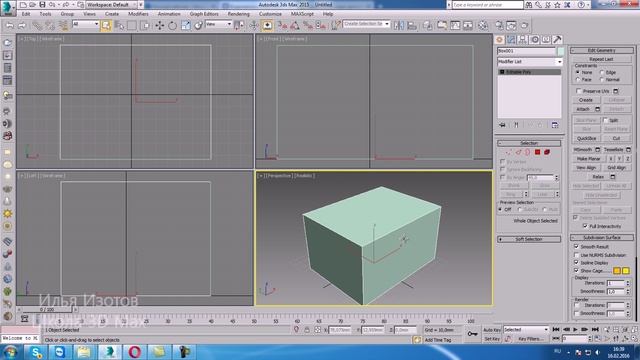
Task: Select Vertex sub-object level icon
Action: (x=509, y=152)
